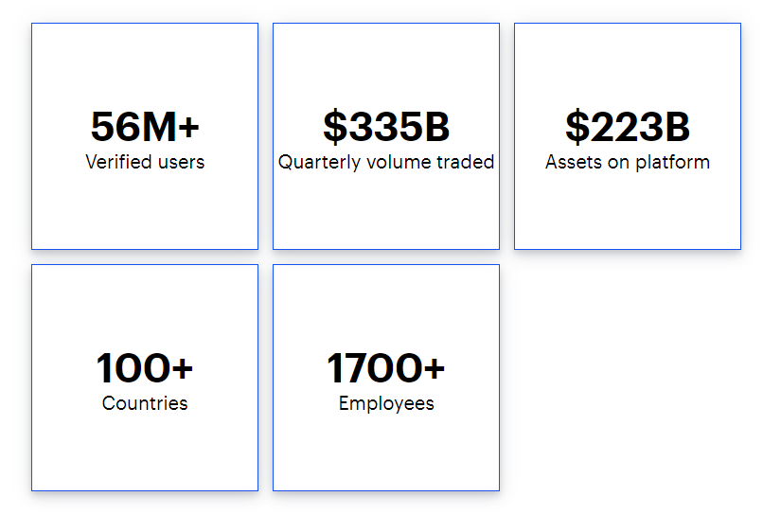Select the Employees label
The width and height of the screenshot is (781, 532).
click(386, 403)
